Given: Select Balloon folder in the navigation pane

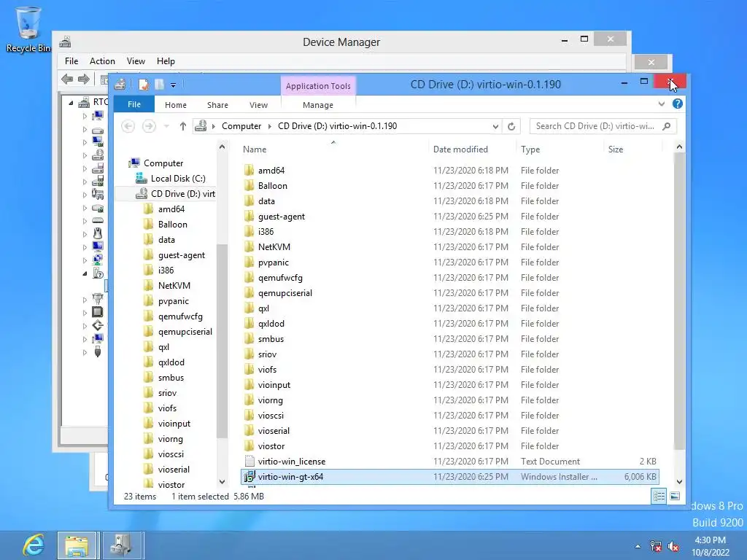Looking at the screenshot, I should click(x=172, y=225).
